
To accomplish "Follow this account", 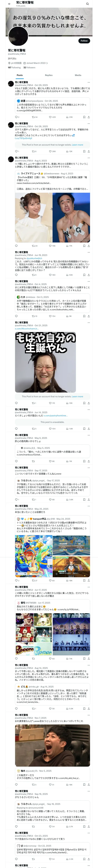I will [84, 41].
